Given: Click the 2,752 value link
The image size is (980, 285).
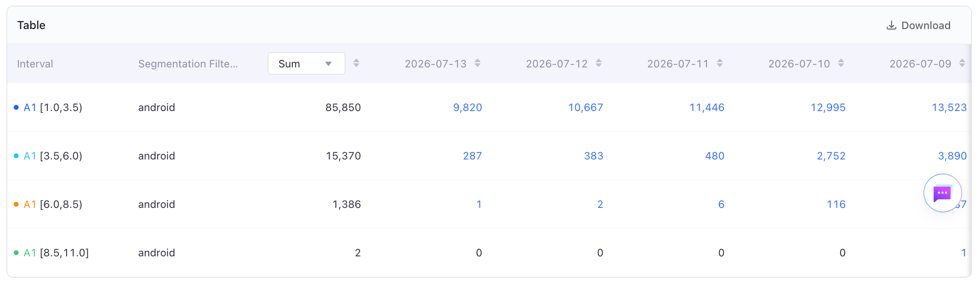Looking at the screenshot, I should click(x=831, y=156).
